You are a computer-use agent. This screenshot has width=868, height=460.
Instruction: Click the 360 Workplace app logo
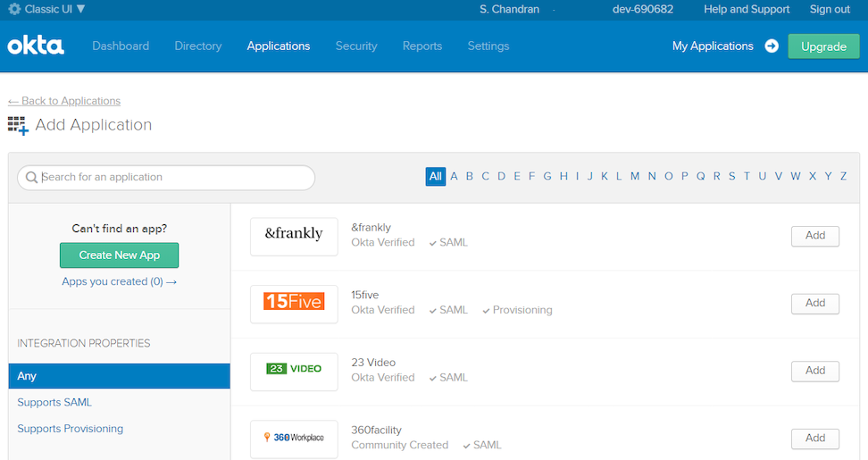click(x=294, y=438)
